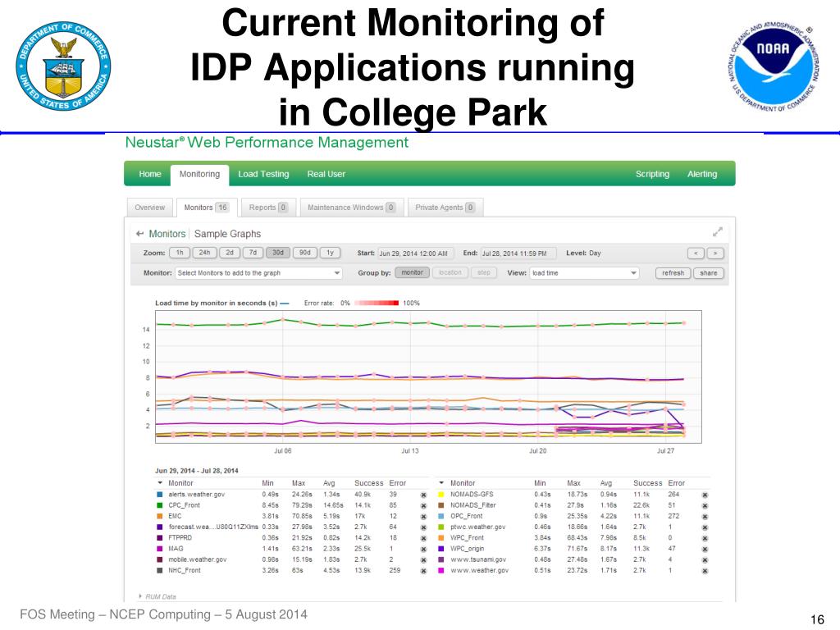Remove CPC_Front monitor from graph

tap(423, 505)
